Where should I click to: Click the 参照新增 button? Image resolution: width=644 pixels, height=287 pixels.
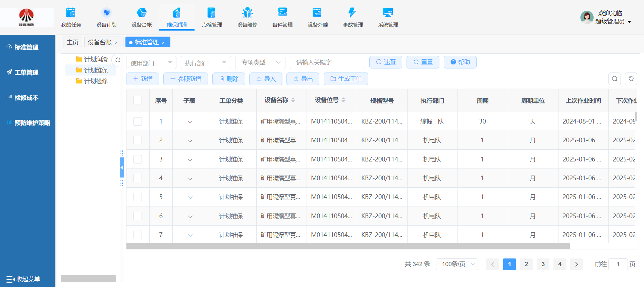(185, 79)
